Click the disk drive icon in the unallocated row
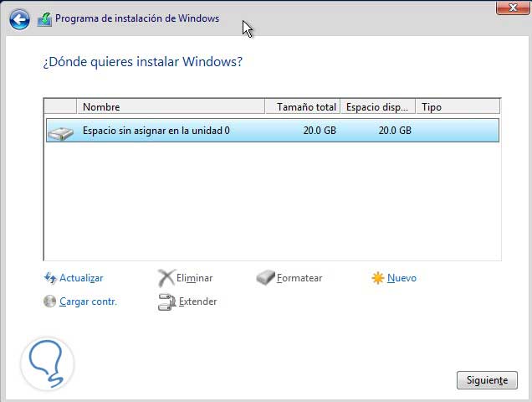This screenshot has height=402, width=532. tap(61, 132)
